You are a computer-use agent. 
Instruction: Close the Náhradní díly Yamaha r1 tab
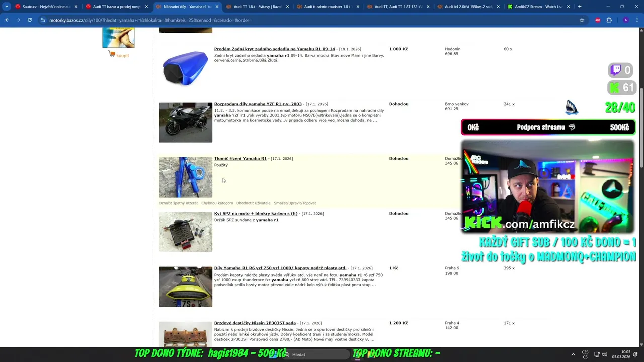click(x=217, y=7)
